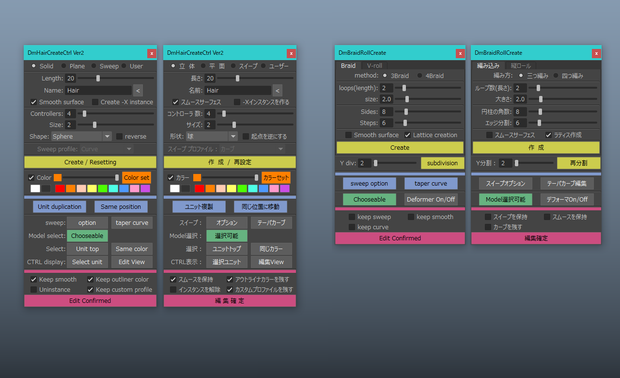Click 再分割 button in Japanese braid panel

click(x=578, y=163)
